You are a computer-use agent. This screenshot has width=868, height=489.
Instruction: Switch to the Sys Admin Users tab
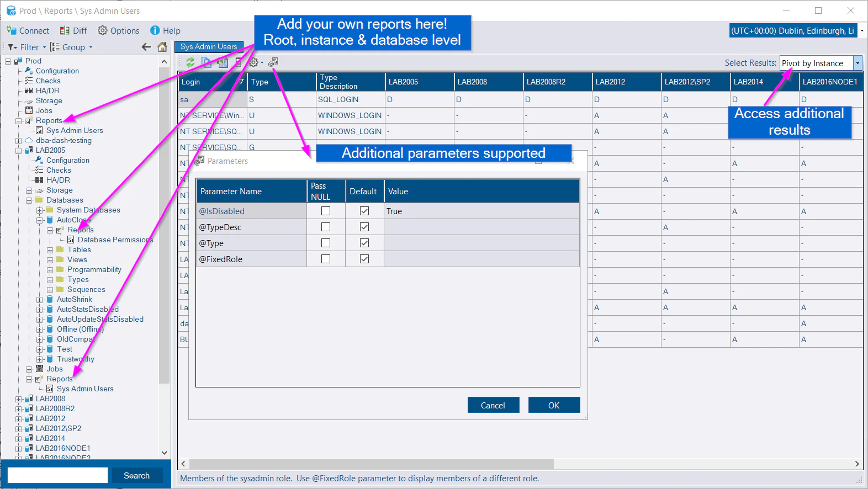click(x=209, y=47)
